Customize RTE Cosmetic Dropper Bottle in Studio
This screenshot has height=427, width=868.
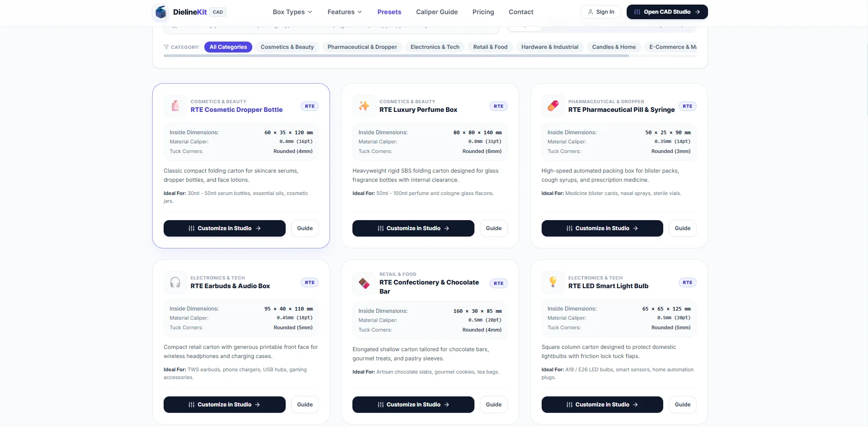224,228
